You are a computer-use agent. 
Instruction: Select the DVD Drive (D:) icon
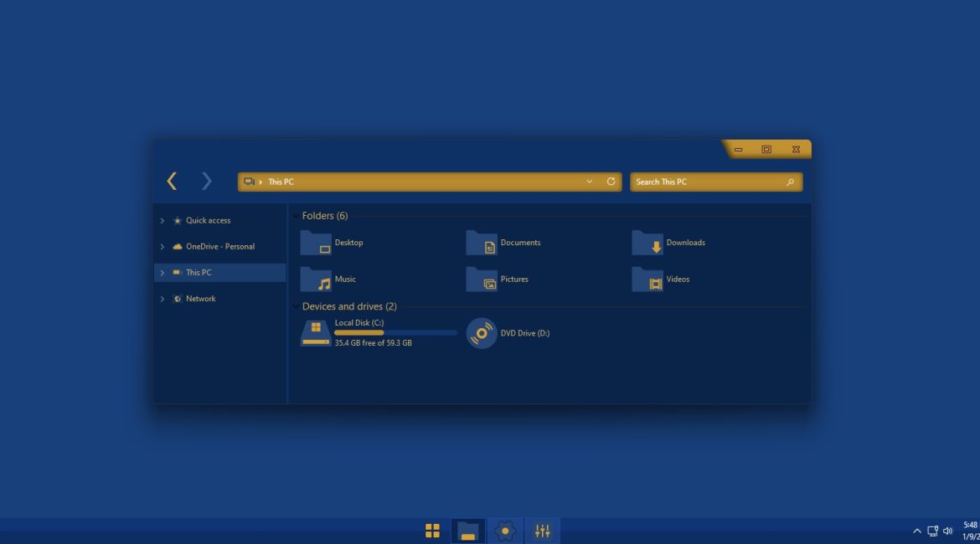click(x=482, y=333)
